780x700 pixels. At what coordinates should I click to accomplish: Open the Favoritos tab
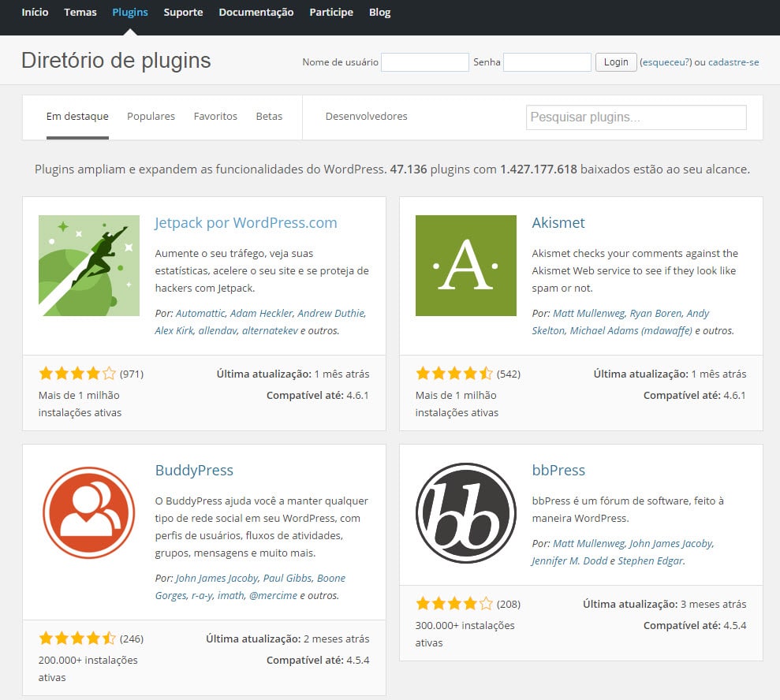pyautogui.click(x=215, y=116)
